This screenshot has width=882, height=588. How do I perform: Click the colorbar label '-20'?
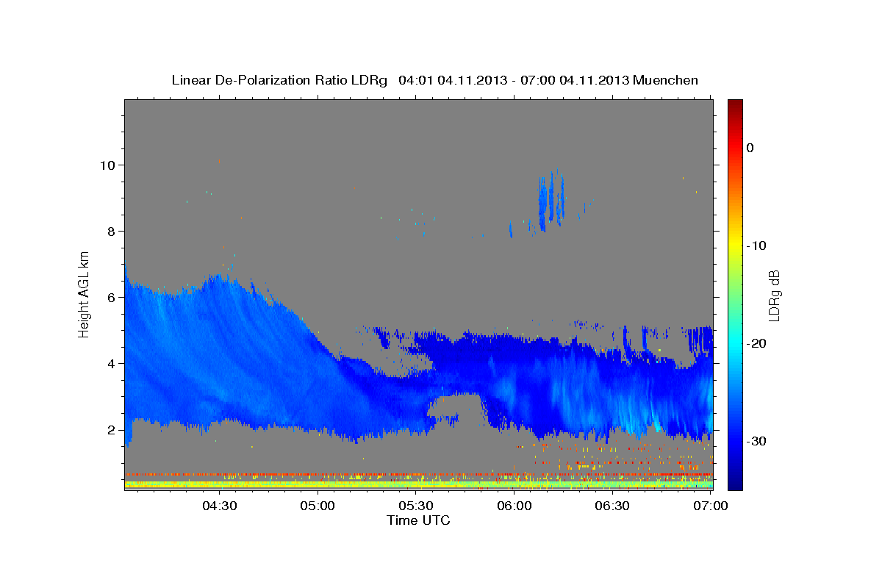756,343
